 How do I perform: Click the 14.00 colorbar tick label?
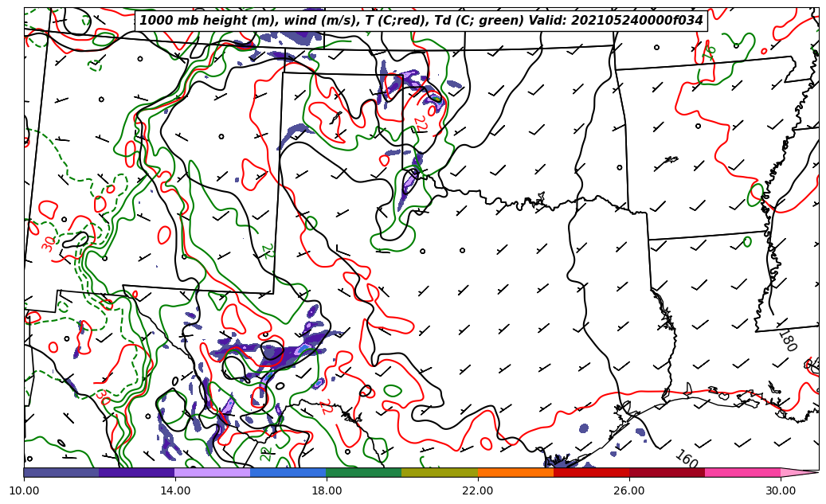pos(175,490)
